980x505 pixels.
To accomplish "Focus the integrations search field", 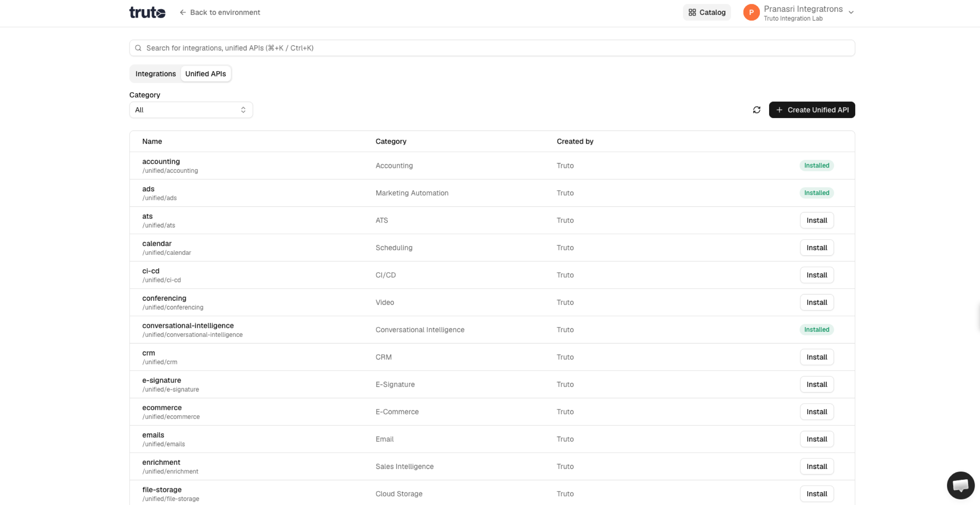I will [x=492, y=48].
